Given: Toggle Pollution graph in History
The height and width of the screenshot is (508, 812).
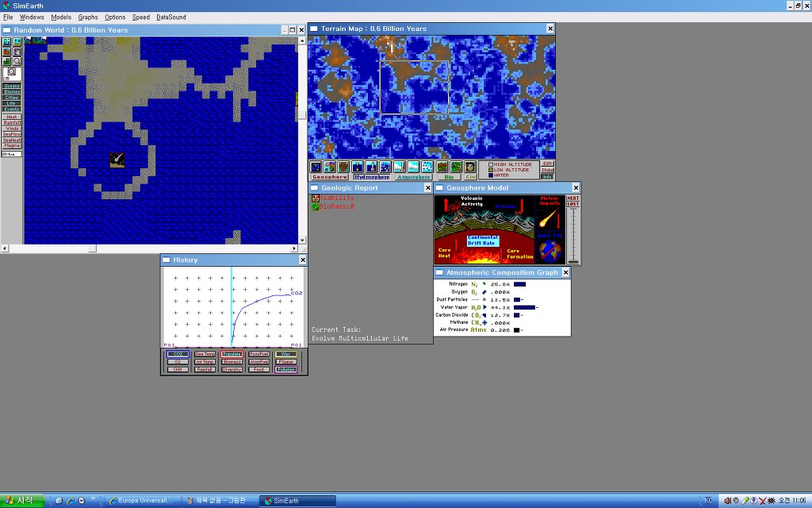Looking at the screenshot, I should (x=285, y=370).
